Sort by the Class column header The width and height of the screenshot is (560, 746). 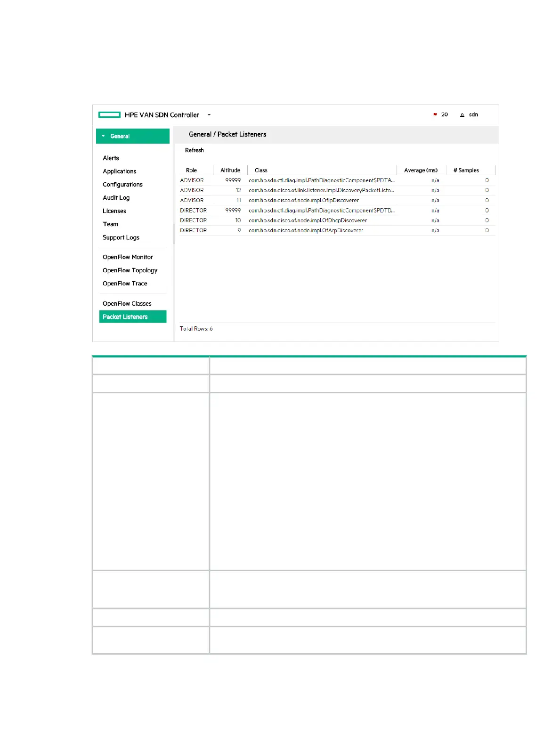(x=261, y=170)
